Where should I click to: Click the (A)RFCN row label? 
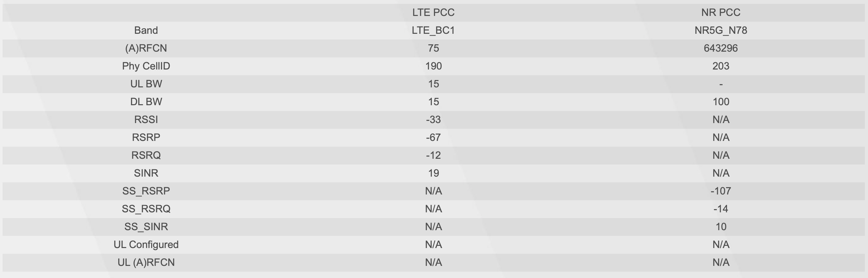pyautogui.click(x=146, y=48)
